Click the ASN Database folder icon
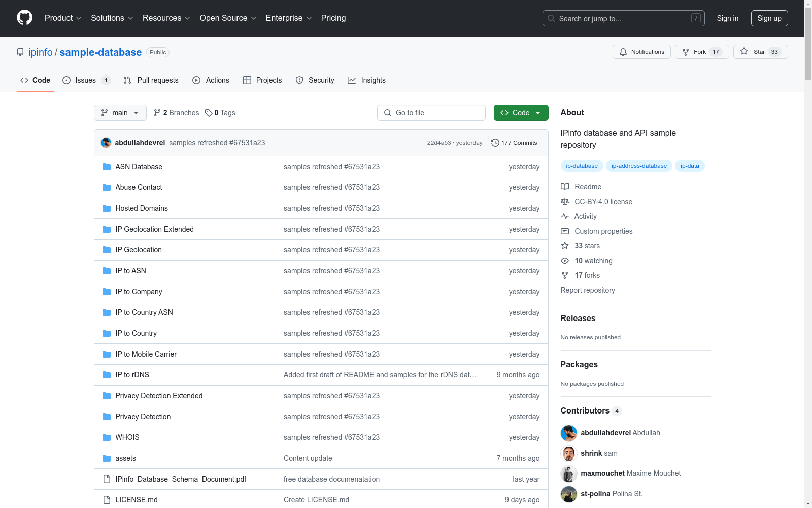812x508 pixels. 107,167
